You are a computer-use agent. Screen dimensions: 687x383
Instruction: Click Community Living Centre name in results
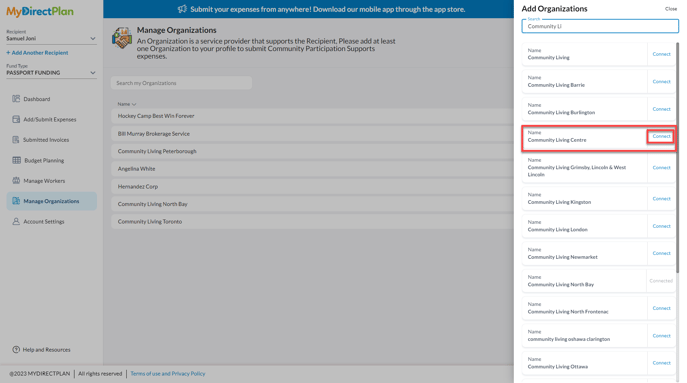click(x=557, y=140)
